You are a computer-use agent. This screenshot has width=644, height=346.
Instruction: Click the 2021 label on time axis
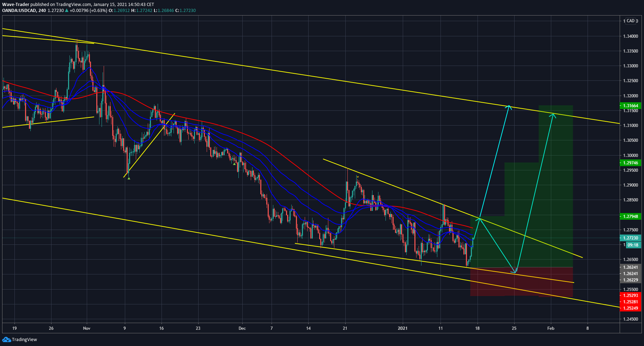click(402, 328)
